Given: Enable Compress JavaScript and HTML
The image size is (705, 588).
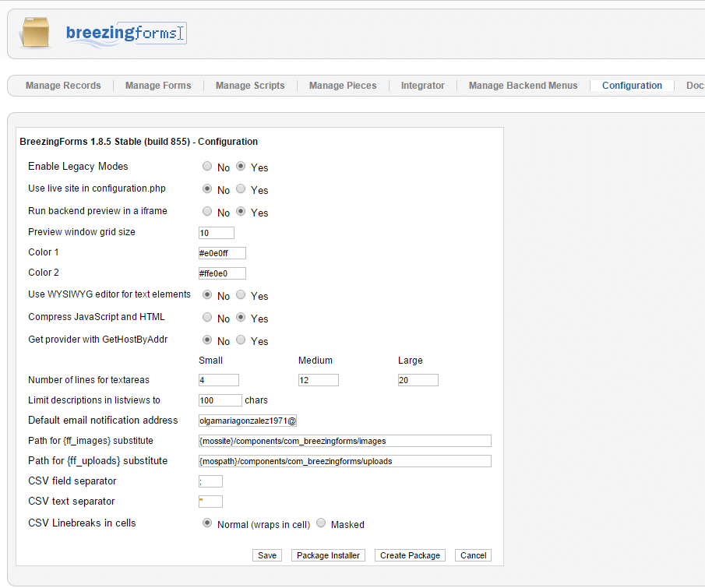Looking at the screenshot, I should 241,318.
